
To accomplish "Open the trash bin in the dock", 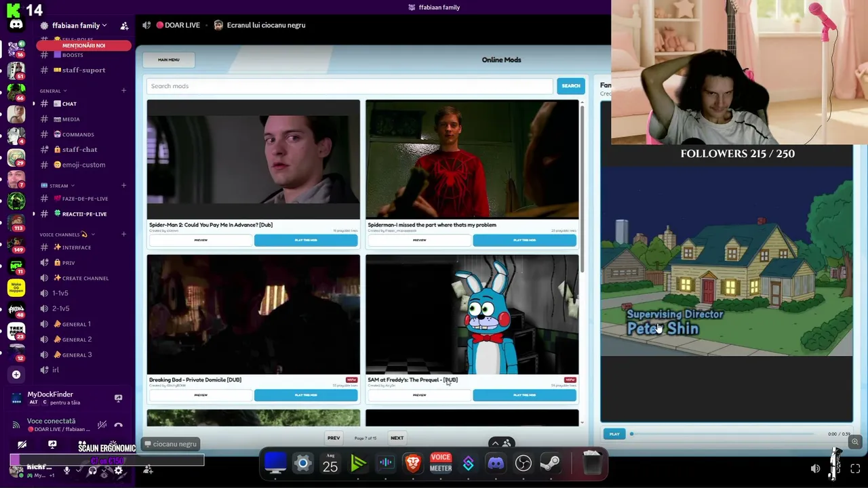I will [x=592, y=464].
